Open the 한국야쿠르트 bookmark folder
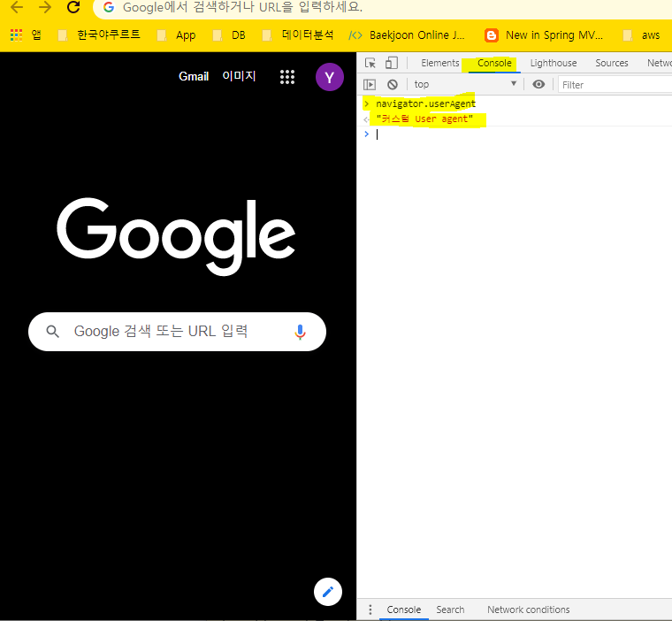Image resolution: width=672 pixels, height=621 pixels. [x=99, y=34]
